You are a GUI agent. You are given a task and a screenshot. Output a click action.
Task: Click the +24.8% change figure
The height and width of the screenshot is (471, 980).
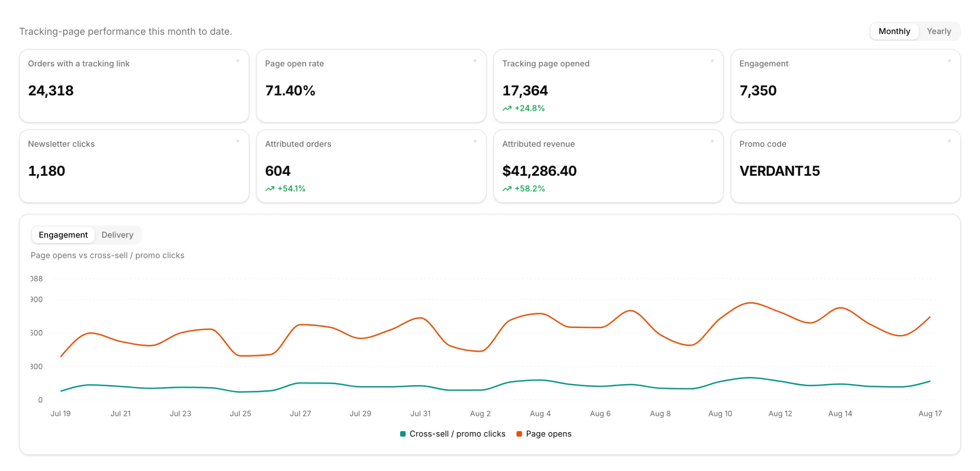click(x=529, y=108)
